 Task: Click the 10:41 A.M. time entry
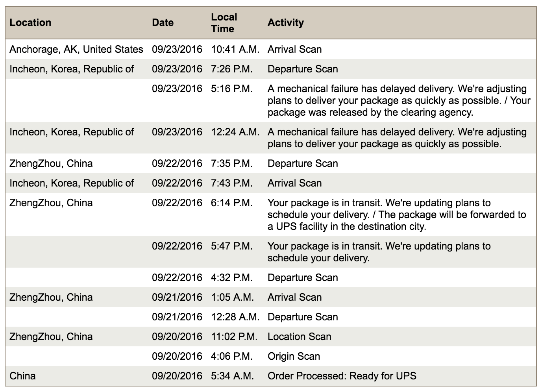click(235, 49)
